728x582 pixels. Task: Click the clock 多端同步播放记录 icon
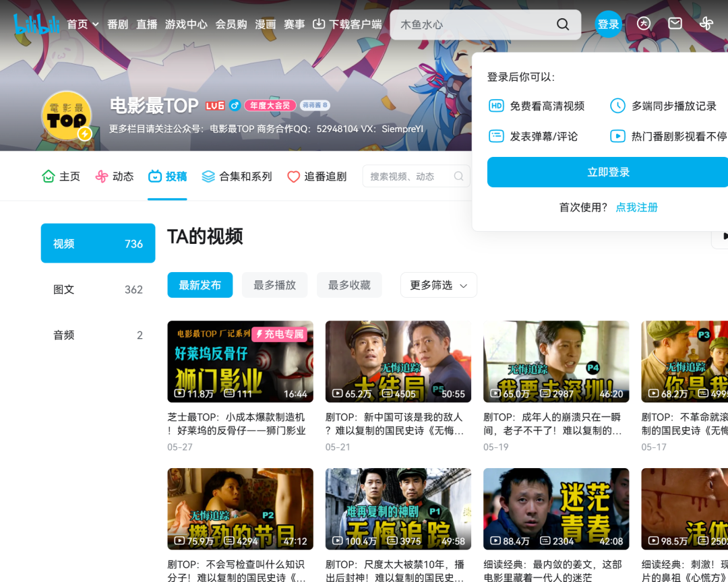point(617,106)
